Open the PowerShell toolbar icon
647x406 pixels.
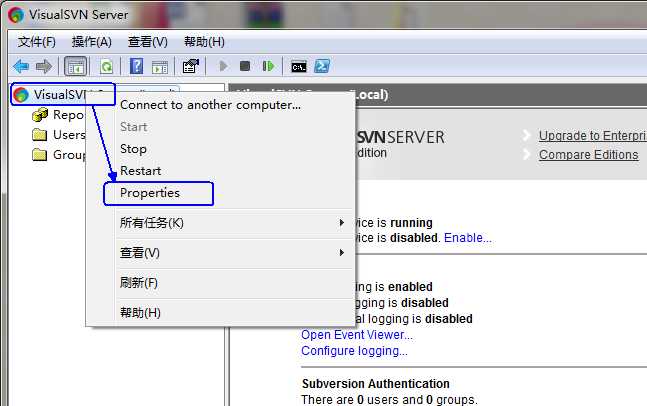[322, 66]
